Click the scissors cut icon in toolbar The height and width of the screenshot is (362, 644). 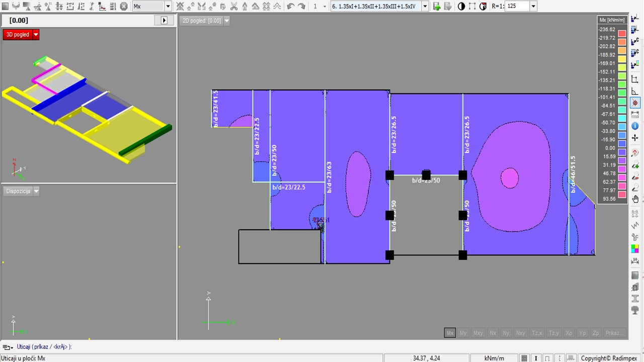[x=233, y=7]
